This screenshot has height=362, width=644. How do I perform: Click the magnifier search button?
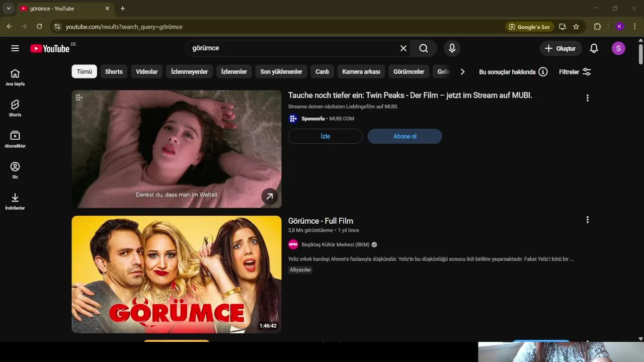[424, 48]
